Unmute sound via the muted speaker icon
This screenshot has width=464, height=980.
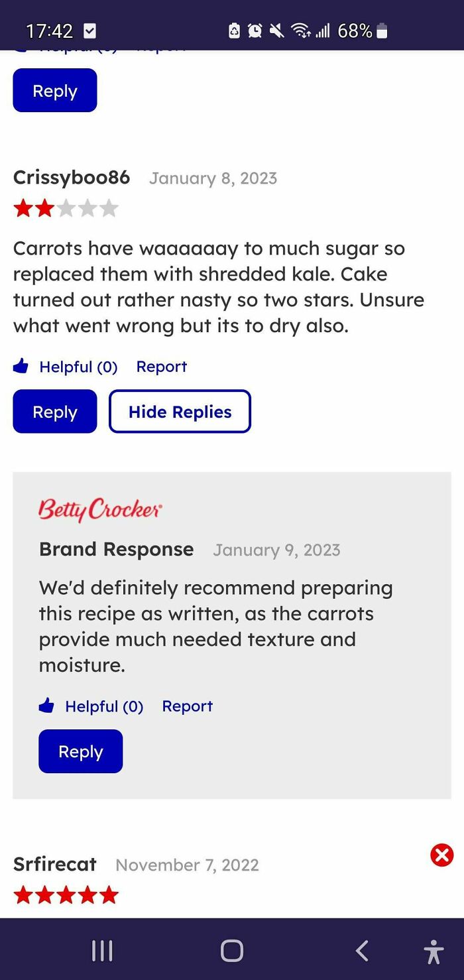click(x=276, y=30)
